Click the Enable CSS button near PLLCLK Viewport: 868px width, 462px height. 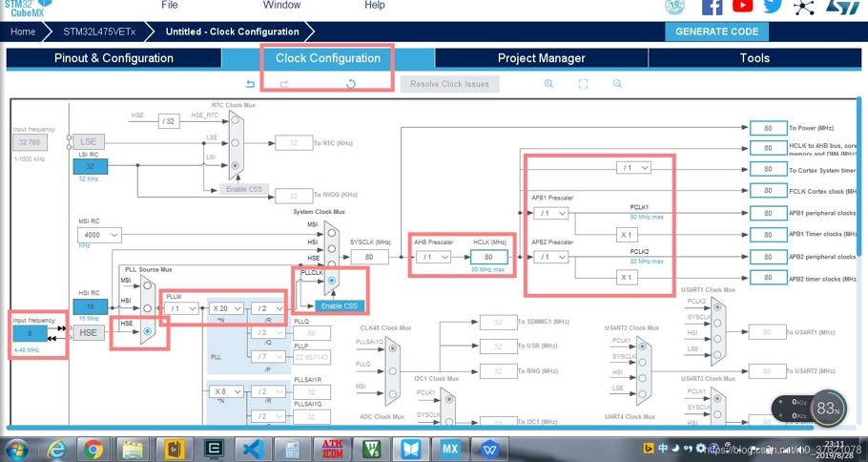340,305
